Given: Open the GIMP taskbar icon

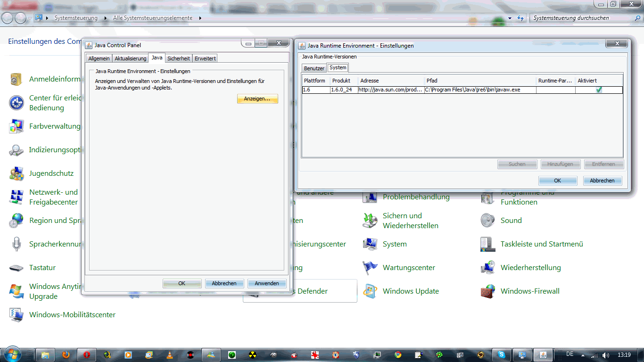Looking at the screenshot, I should 273,354.
